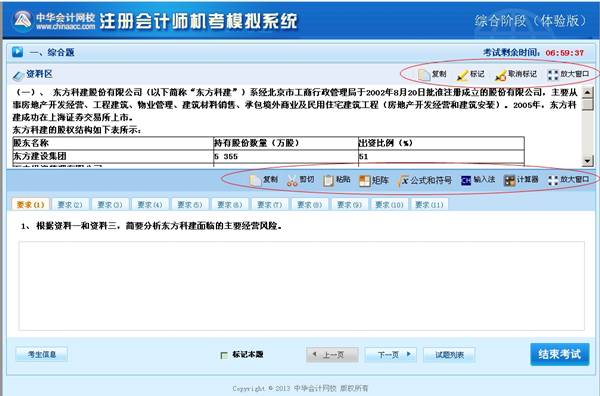Select the highlighter Mark (标记) tool
The height and width of the screenshot is (396, 600).
462,75
